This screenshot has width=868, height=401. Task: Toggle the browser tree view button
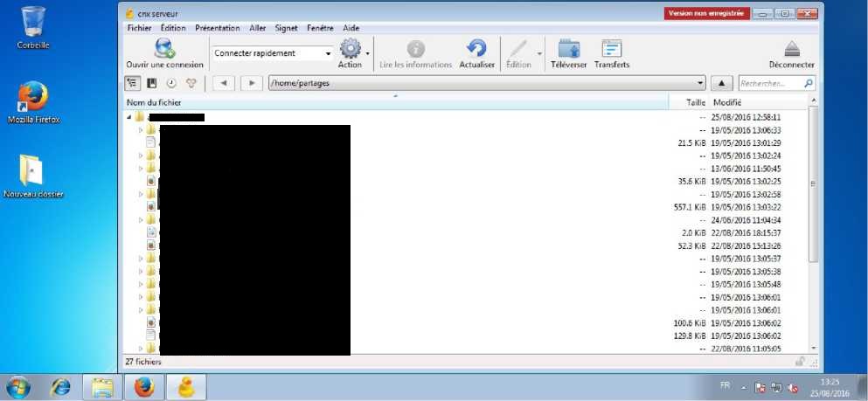(x=133, y=83)
